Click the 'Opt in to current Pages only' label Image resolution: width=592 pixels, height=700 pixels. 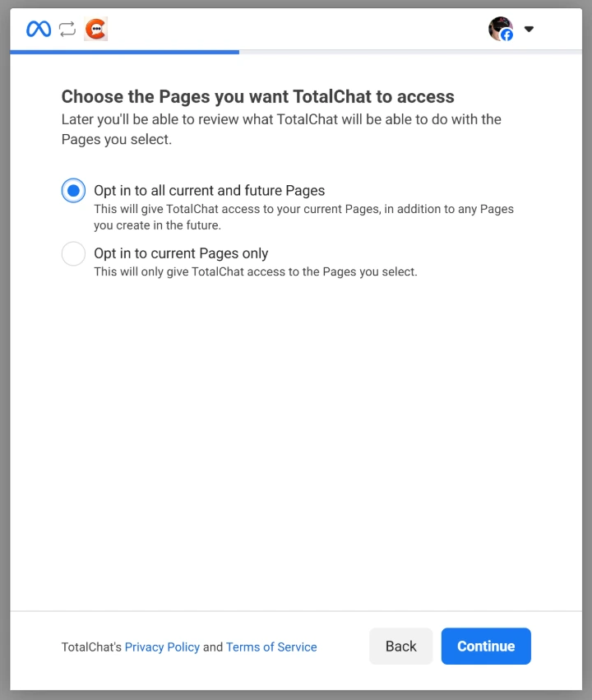181,253
